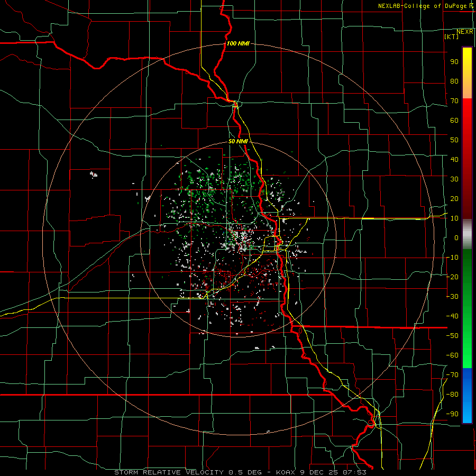Click the -60 value on the velocity scale
The image size is (476, 476).
pyautogui.click(x=452, y=355)
